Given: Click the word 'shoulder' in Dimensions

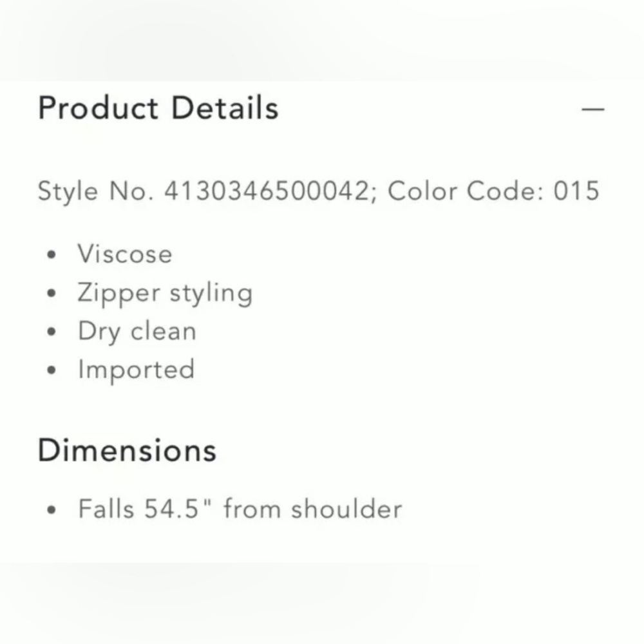Looking at the screenshot, I should [346, 509].
